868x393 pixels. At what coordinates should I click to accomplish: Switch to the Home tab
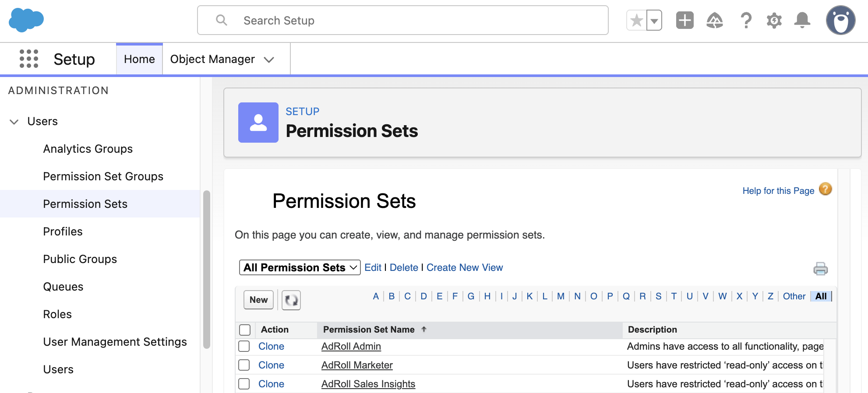pyautogui.click(x=139, y=59)
